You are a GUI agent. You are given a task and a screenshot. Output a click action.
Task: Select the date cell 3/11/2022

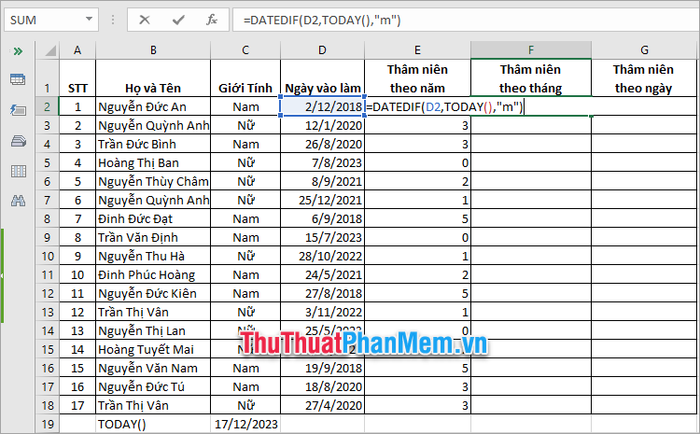pos(322,312)
